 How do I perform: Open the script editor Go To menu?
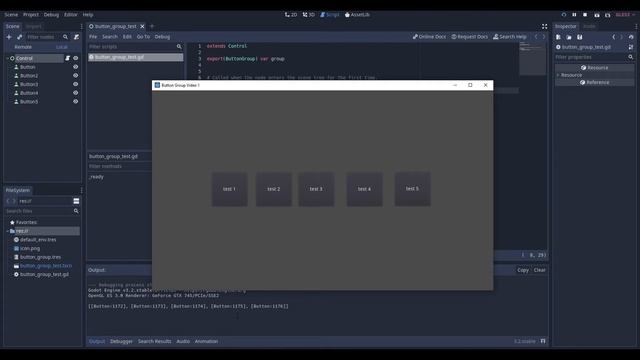click(x=143, y=37)
